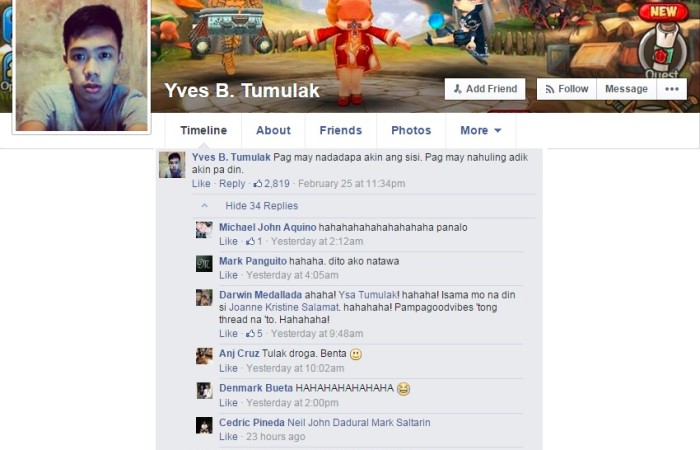Follow Yves B. Tumulak

(567, 89)
